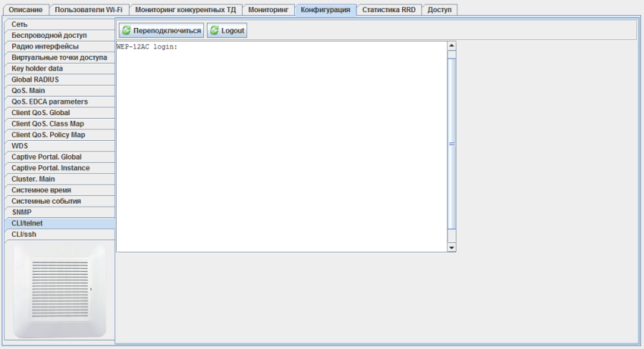644x349 pixels.
Task: Click the Переподключиться button label
Action: click(x=167, y=31)
